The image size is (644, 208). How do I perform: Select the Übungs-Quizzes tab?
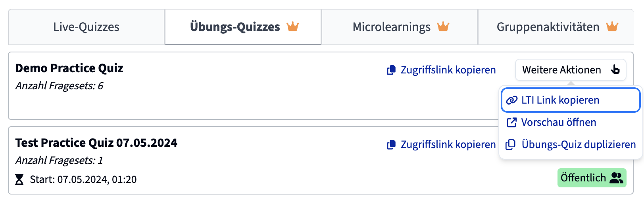point(243,27)
